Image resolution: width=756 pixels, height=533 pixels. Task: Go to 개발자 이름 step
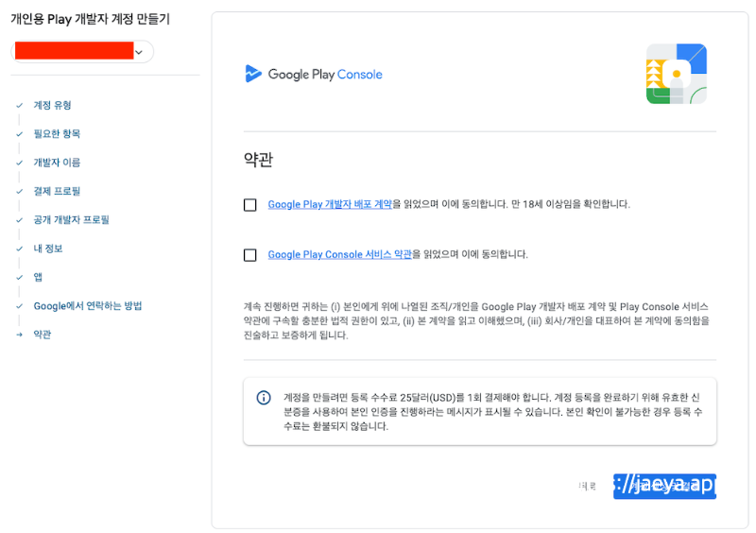click(x=57, y=163)
